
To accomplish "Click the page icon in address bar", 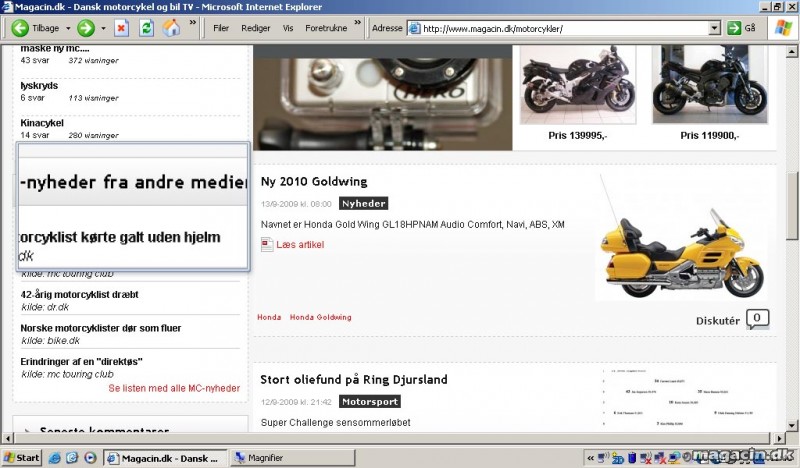I will coord(414,29).
